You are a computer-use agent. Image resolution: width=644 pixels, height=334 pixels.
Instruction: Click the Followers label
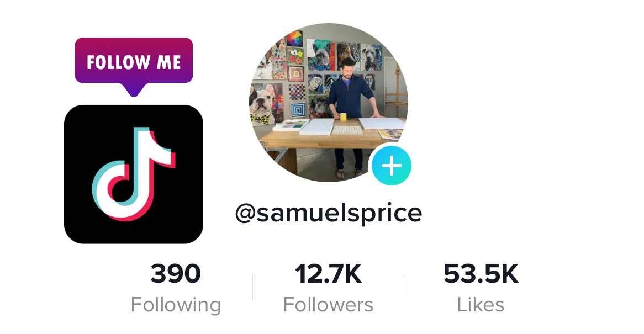(328, 305)
